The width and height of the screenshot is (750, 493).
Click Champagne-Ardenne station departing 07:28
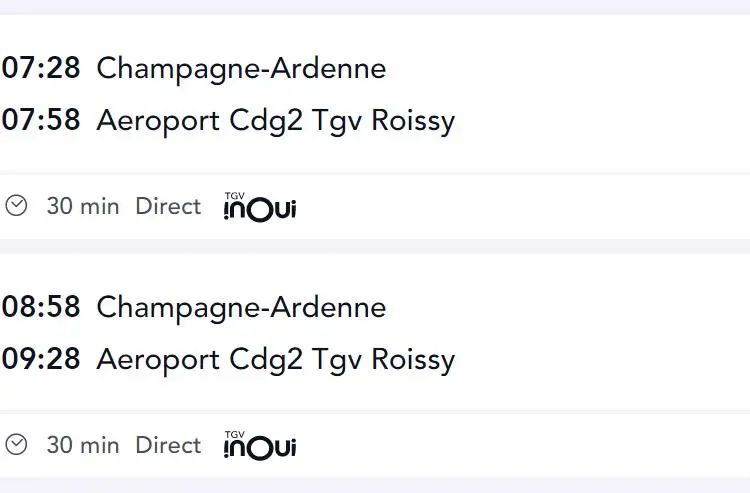241,69
